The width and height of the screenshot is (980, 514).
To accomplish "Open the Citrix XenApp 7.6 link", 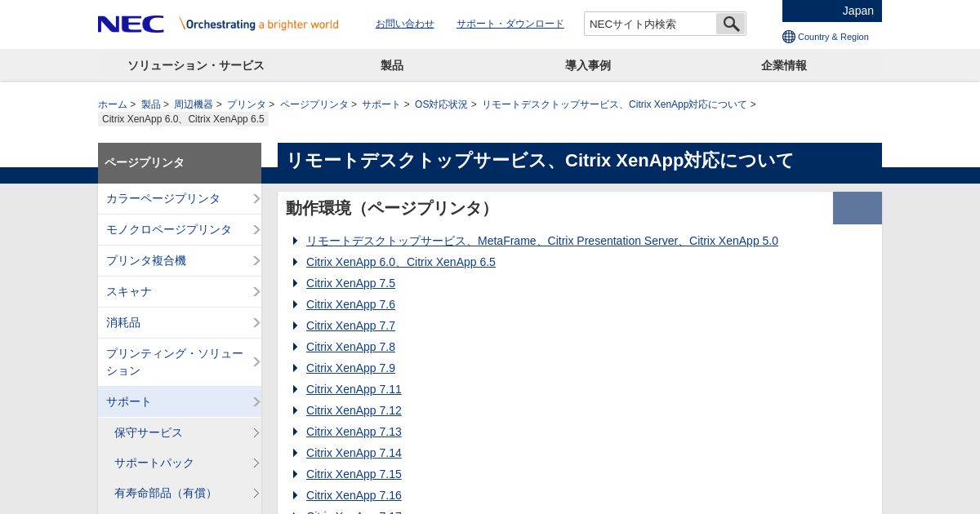I will (350, 304).
